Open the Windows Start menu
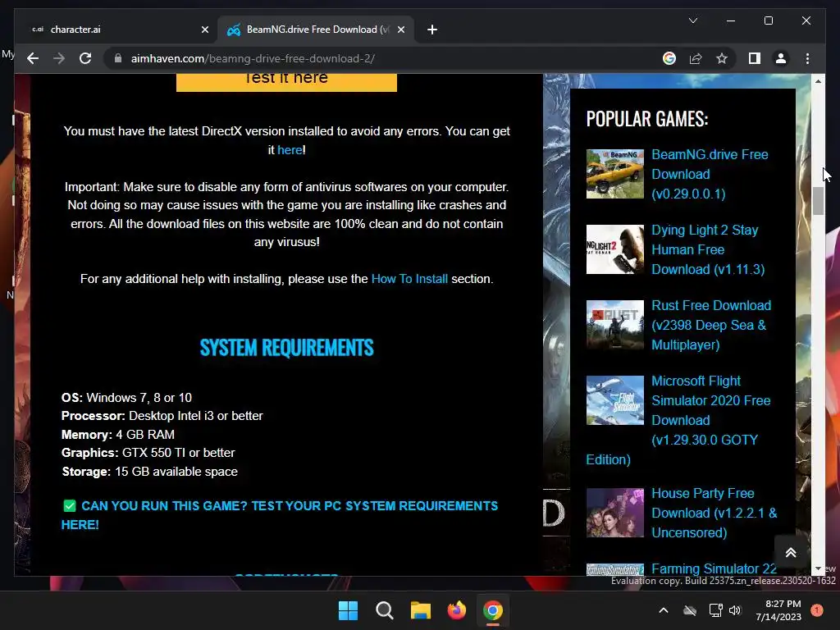Viewport: 840px width, 630px height. pyautogui.click(x=348, y=610)
